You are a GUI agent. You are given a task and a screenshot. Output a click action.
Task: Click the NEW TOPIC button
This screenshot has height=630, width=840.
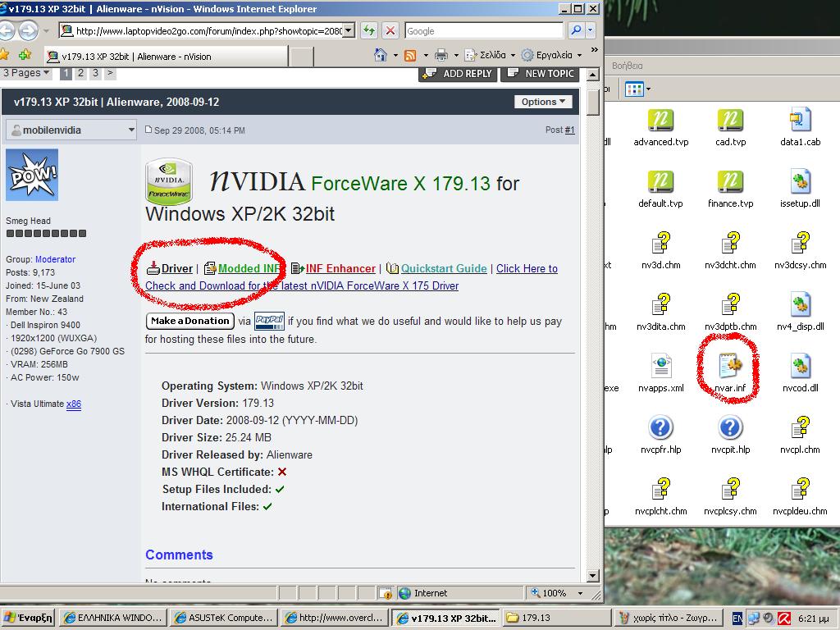540,74
